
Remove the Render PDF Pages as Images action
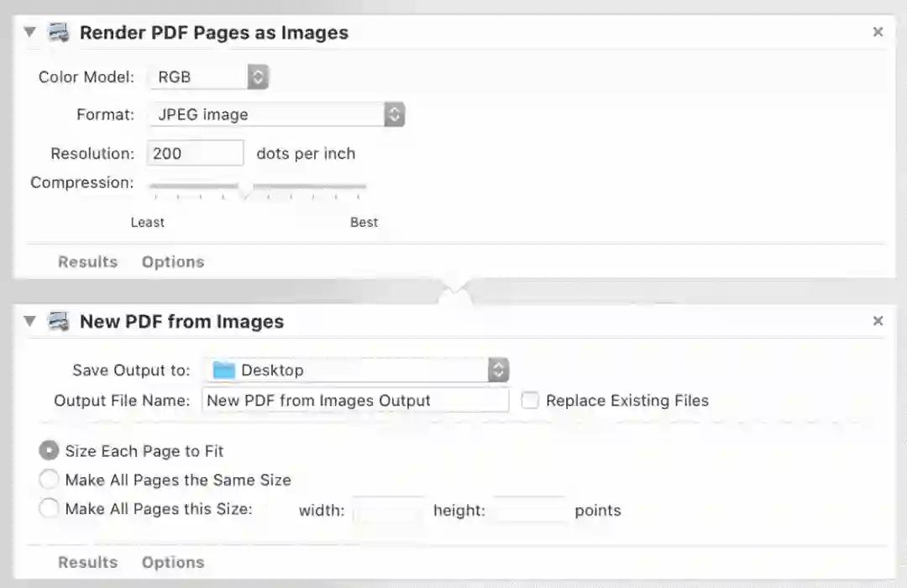pos(878,32)
